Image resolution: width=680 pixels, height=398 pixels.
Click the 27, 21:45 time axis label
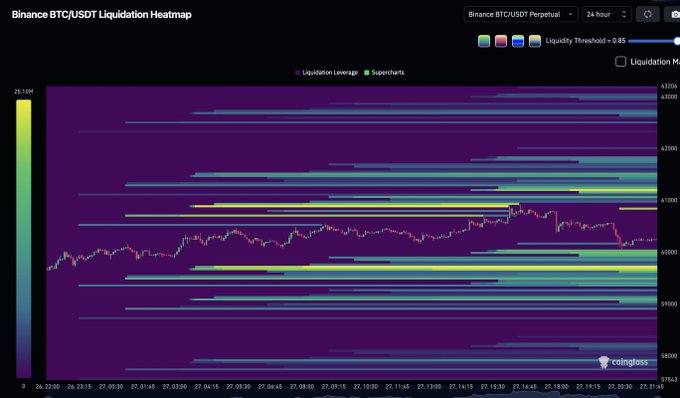tap(652, 386)
